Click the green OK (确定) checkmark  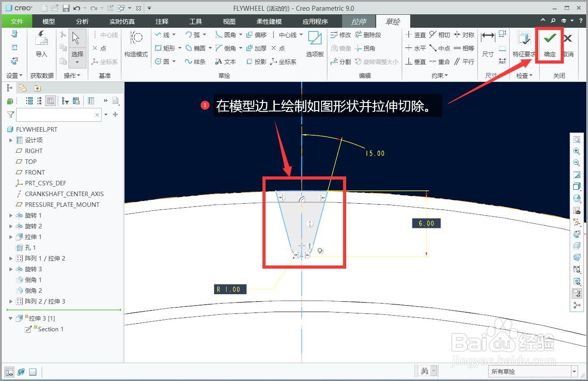[549, 44]
